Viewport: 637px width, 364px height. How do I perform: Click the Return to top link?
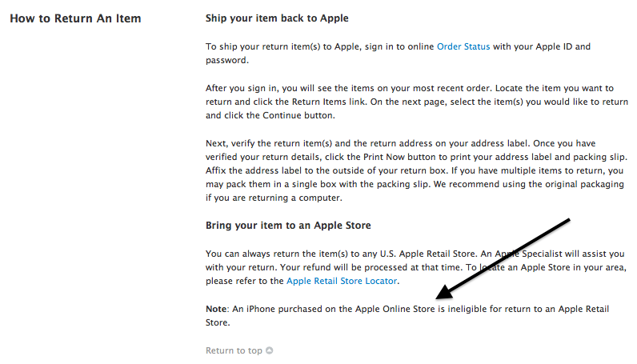[234, 350]
